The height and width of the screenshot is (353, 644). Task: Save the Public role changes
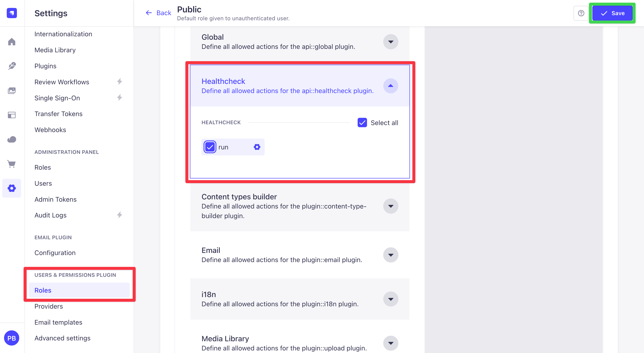612,13
